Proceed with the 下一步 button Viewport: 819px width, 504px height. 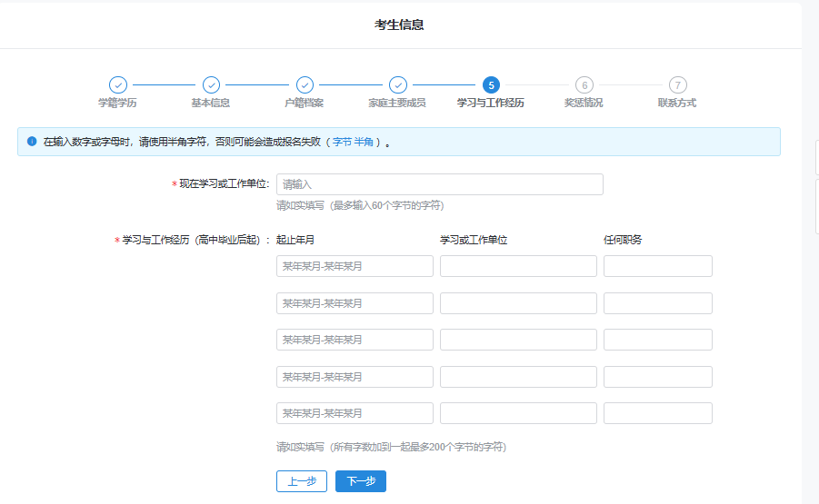coord(361,481)
